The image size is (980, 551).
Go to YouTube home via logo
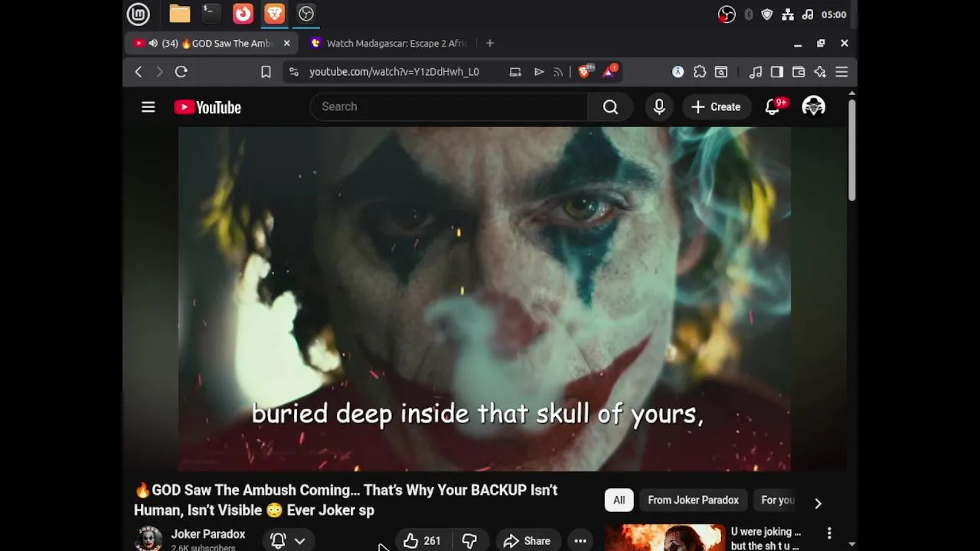click(207, 107)
